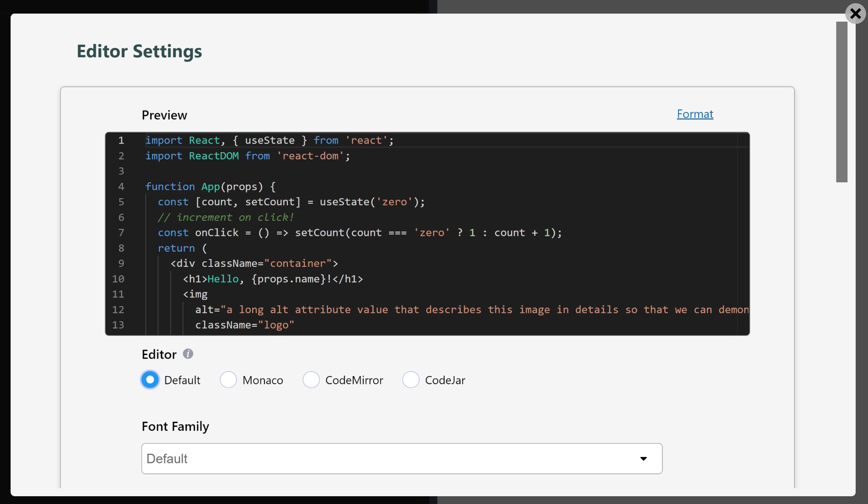Close the Editor Settings dialog
This screenshot has width=868, height=504.
[x=855, y=13]
